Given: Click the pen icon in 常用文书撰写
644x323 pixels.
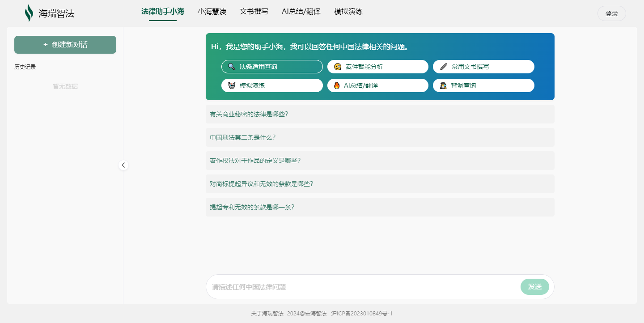Looking at the screenshot, I should pos(444,67).
